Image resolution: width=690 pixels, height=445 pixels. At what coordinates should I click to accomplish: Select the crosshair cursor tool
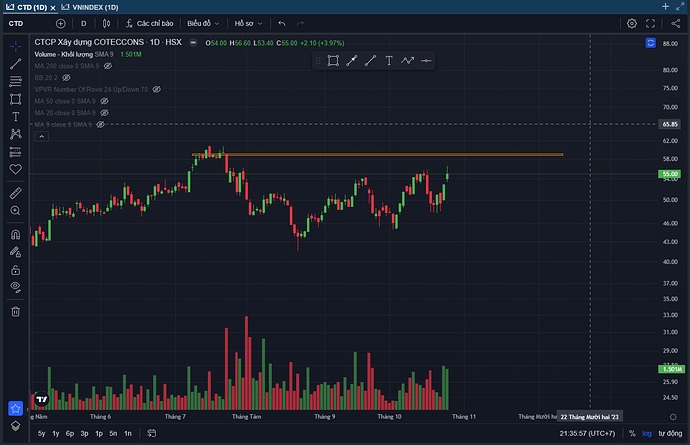pos(15,46)
